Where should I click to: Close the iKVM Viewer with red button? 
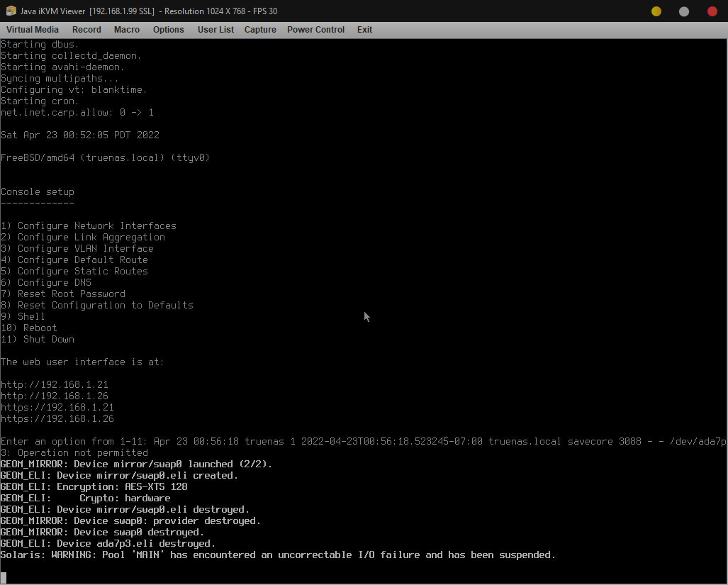coord(712,11)
